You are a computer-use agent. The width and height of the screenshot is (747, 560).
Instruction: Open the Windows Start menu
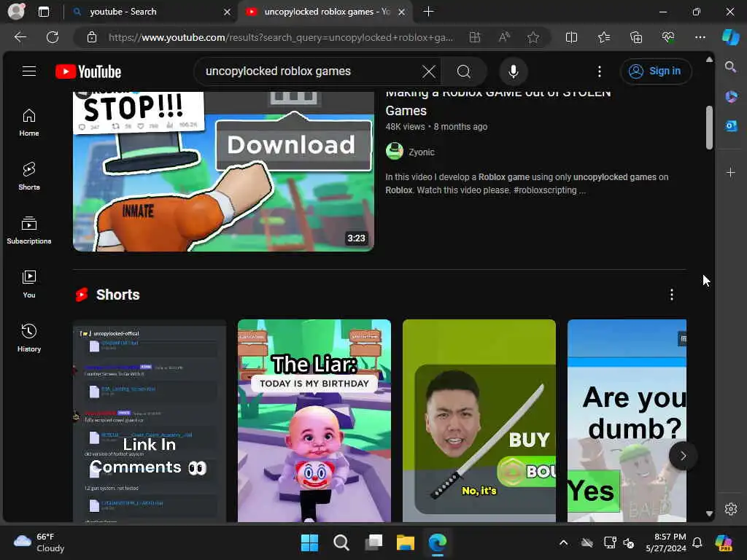click(309, 542)
